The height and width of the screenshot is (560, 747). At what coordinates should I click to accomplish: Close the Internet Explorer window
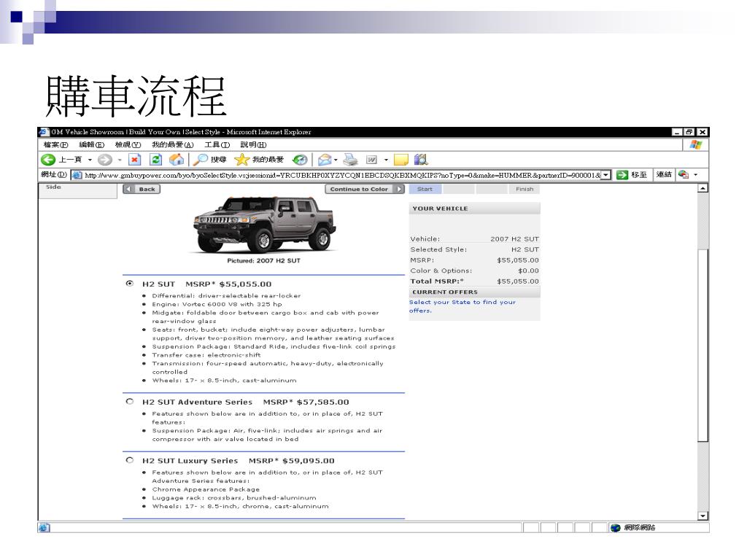[x=703, y=132]
